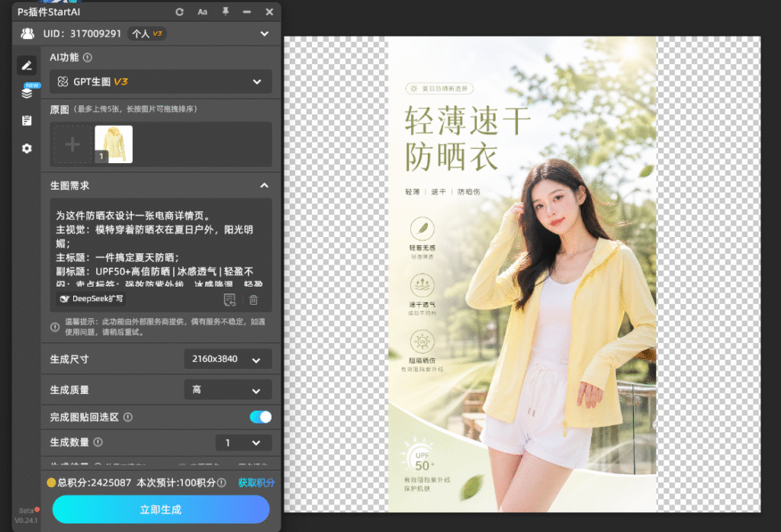Click the gold coin icon by 总积分
Viewport: 781px width, 532px height.
51,482
